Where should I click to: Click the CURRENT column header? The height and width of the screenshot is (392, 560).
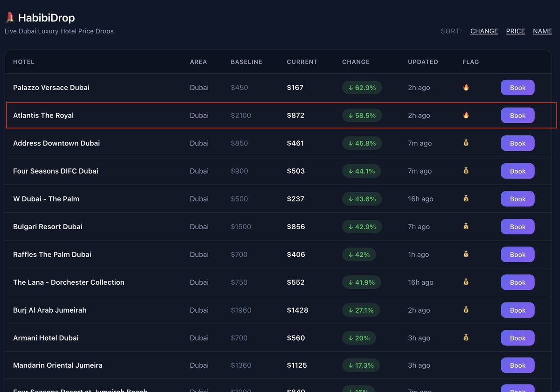click(x=302, y=62)
